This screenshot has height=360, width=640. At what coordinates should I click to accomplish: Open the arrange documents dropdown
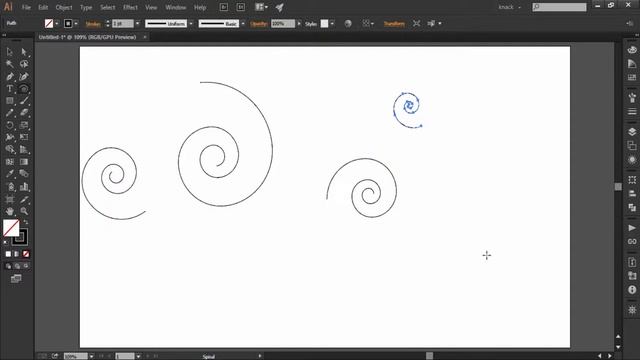coord(261,7)
